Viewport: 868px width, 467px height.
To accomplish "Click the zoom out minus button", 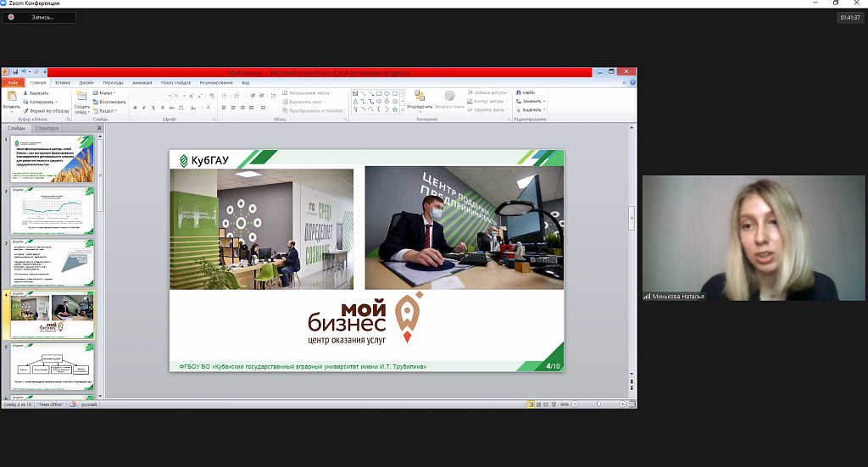I will (x=575, y=404).
